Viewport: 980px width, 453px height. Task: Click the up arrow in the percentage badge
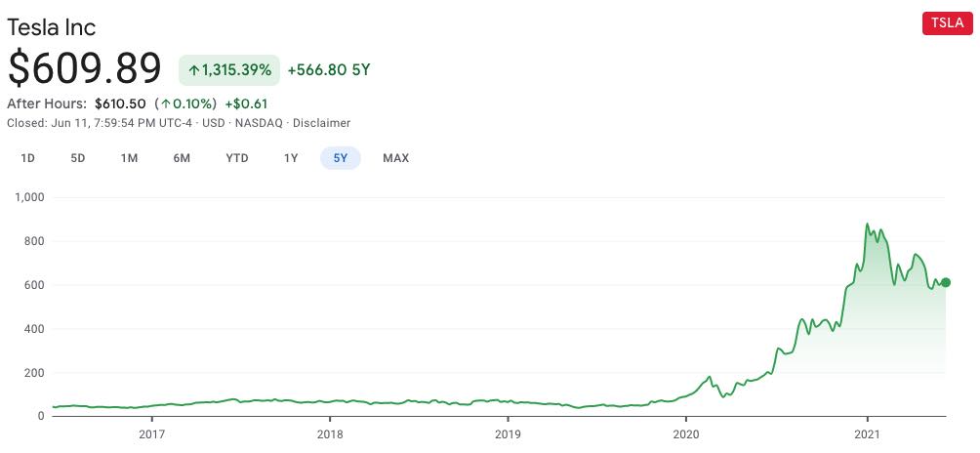[193, 70]
